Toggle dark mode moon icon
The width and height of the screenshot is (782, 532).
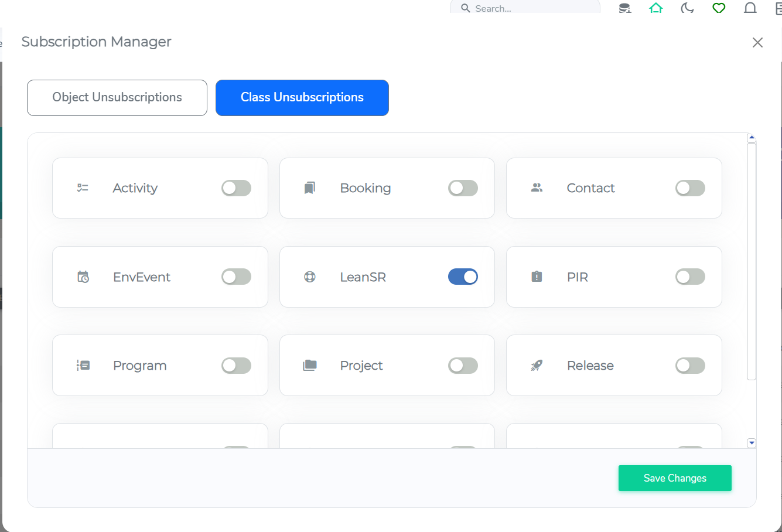[x=687, y=8]
